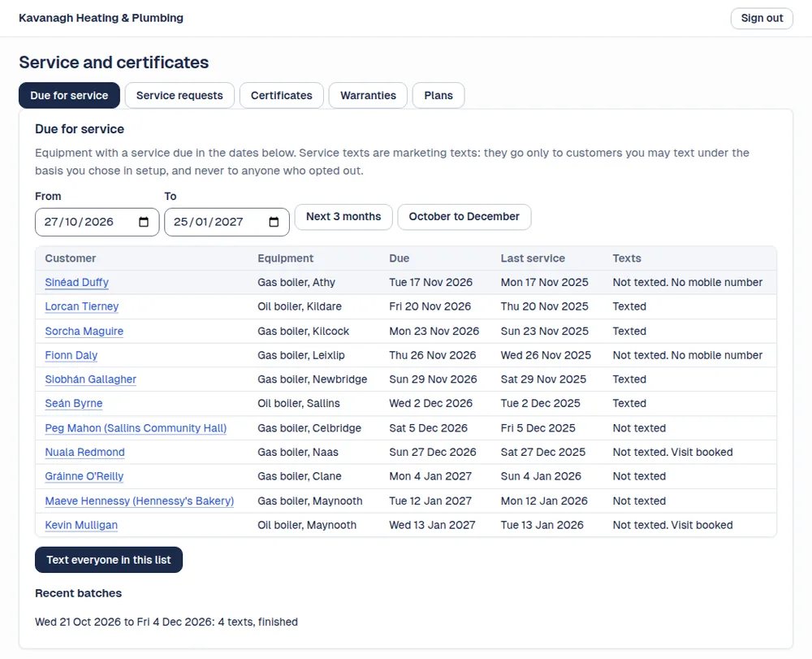Apply the October to December range
812x659 pixels.
click(x=464, y=217)
